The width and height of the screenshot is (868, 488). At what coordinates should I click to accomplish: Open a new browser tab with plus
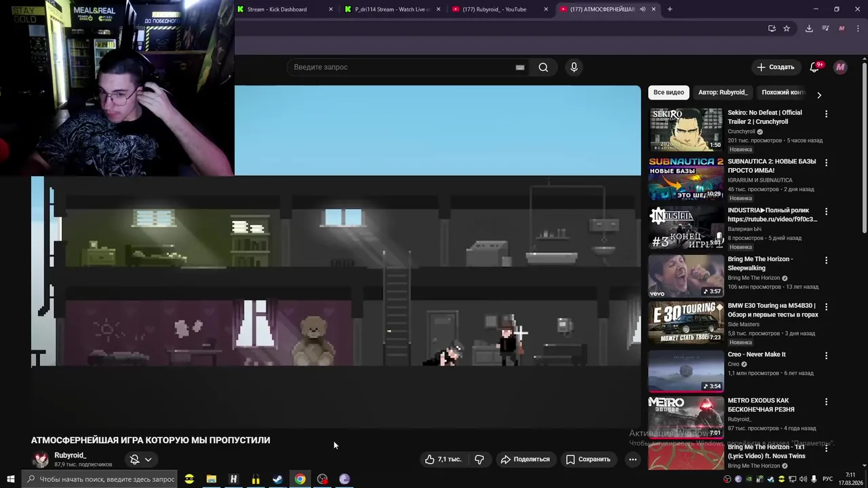pyautogui.click(x=670, y=9)
